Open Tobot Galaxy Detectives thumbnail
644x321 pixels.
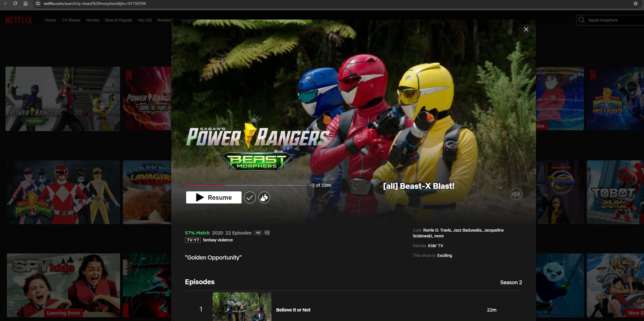coord(615,192)
